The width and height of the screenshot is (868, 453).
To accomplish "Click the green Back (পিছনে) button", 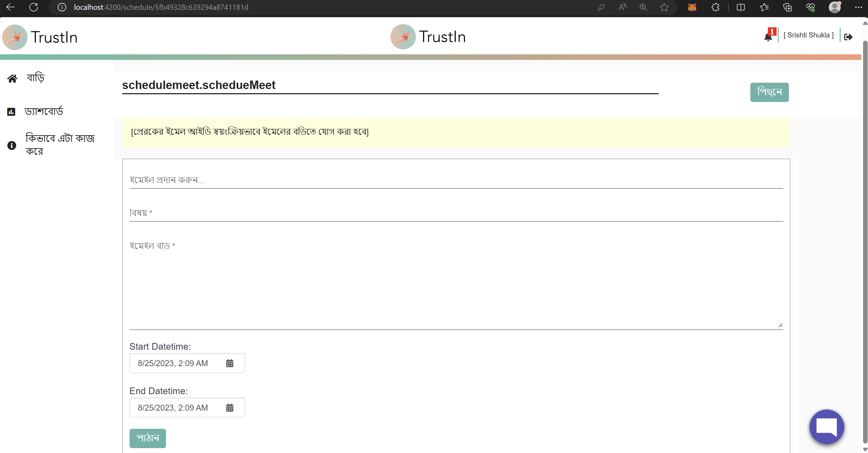I will pos(769,92).
